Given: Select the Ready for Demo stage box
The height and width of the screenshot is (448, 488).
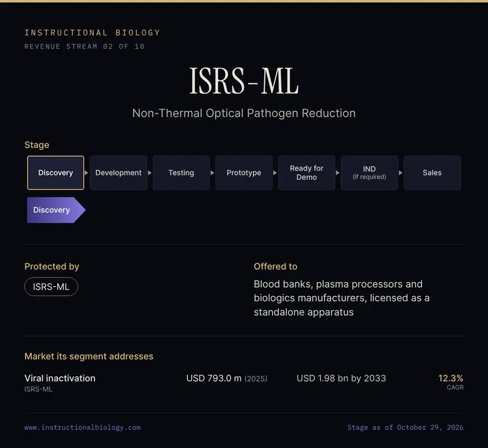Looking at the screenshot, I should click(307, 173).
